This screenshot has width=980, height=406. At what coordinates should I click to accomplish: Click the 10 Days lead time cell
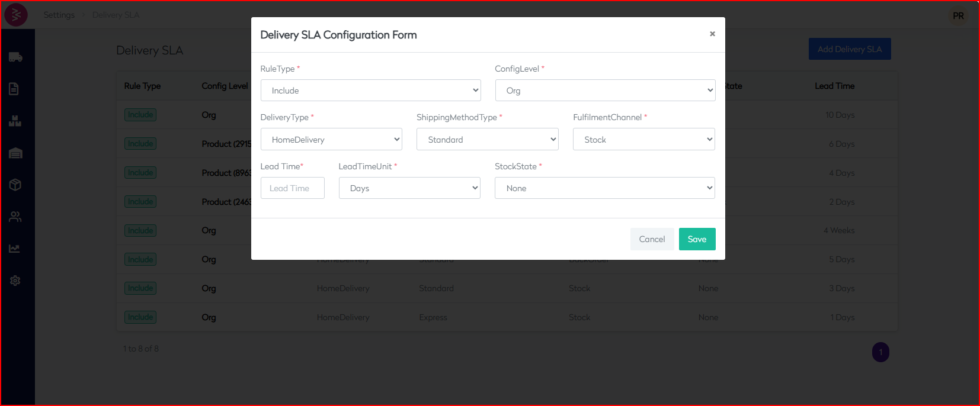[x=840, y=115]
